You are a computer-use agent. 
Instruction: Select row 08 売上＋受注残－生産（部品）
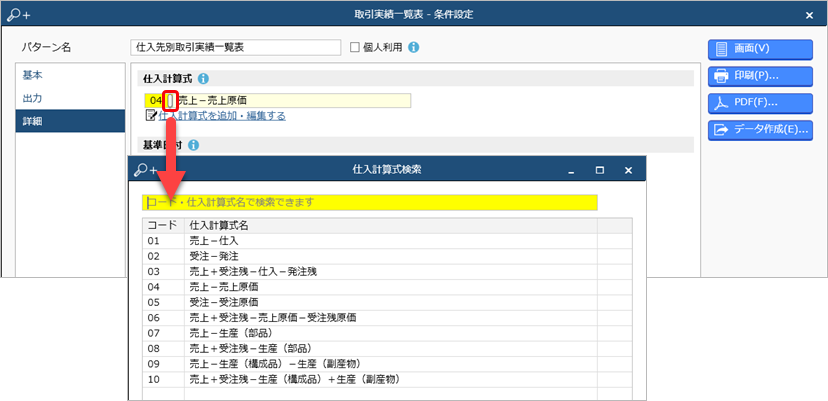click(387, 349)
